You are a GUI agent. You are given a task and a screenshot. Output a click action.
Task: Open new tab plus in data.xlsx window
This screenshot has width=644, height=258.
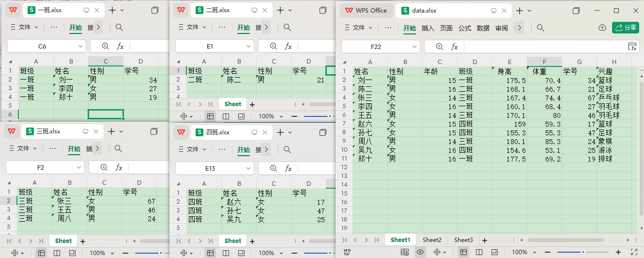[520, 10]
